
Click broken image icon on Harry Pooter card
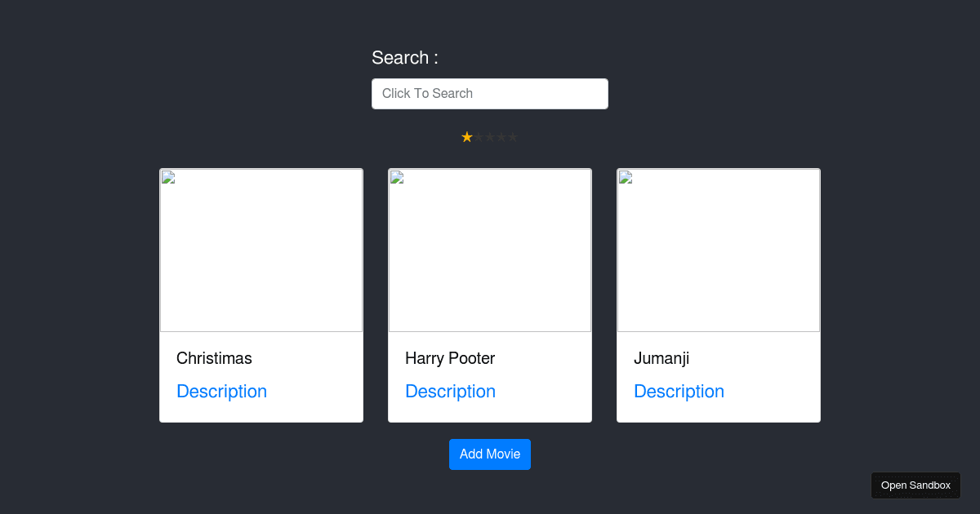pyautogui.click(x=397, y=178)
